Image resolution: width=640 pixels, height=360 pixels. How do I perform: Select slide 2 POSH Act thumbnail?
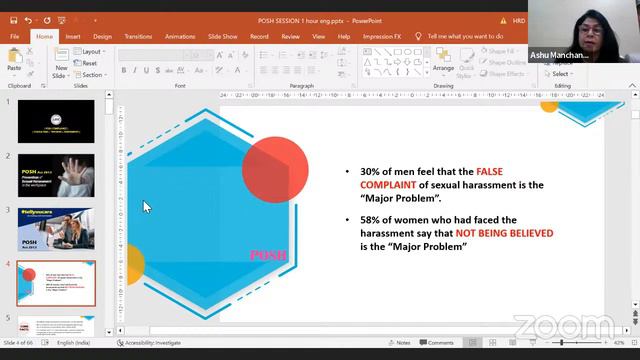pos(56,176)
